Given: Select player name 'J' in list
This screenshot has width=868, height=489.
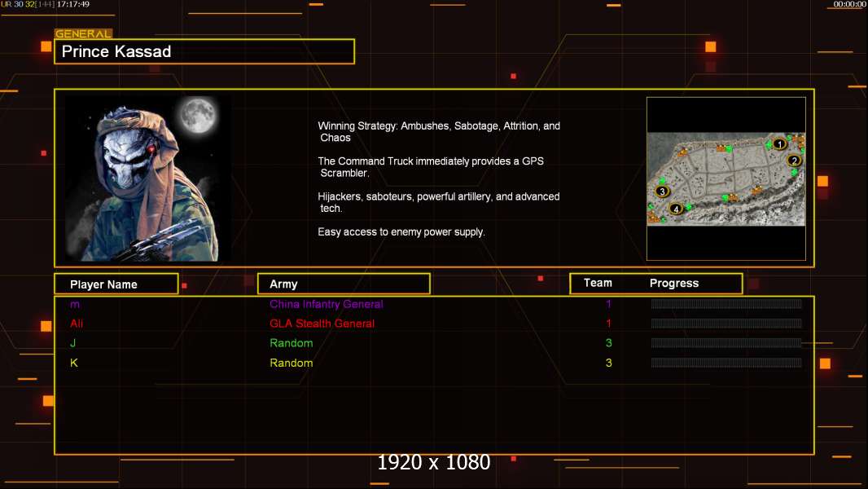Looking at the screenshot, I should tap(72, 343).
